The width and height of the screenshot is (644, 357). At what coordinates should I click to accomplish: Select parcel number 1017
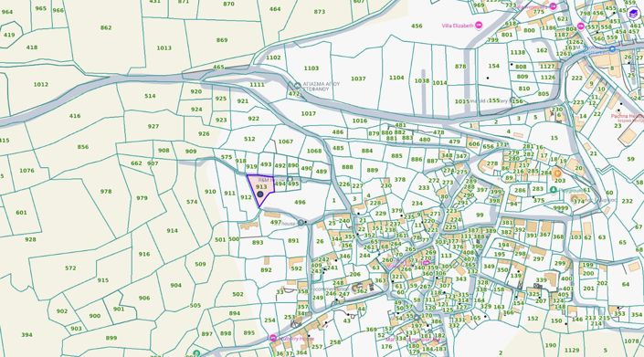click(x=309, y=113)
